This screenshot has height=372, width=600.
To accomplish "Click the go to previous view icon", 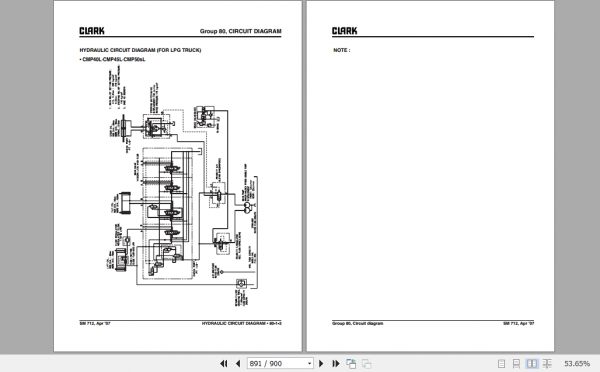I will (351, 363).
